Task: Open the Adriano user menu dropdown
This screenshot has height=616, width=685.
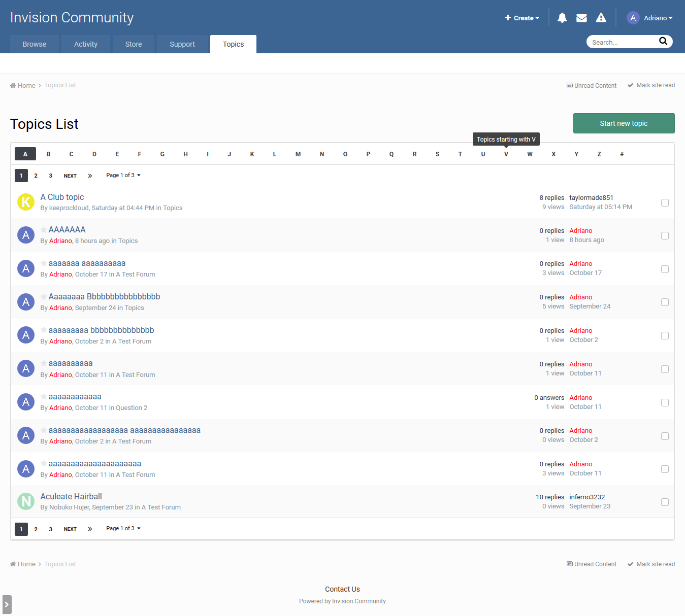Action: click(x=658, y=18)
